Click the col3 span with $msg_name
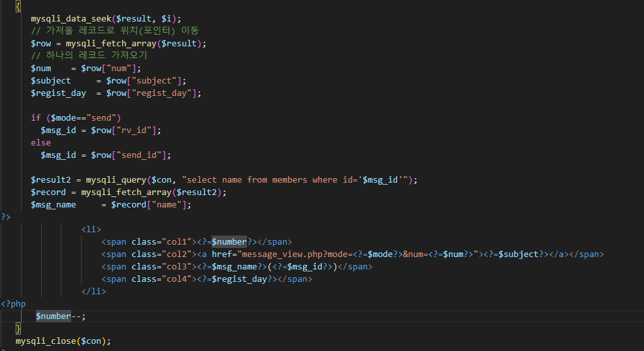 pyautogui.click(x=237, y=267)
